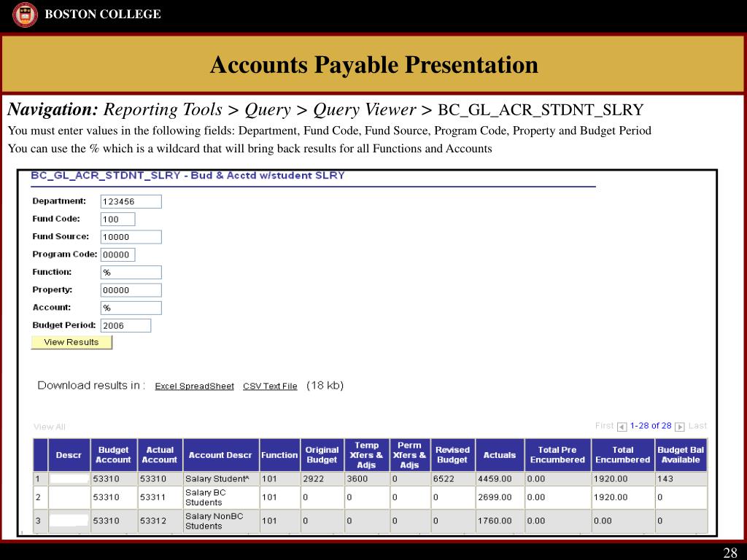Sort by Total Encumbered column header
Viewport: 747px width, 560px height.
(623, 455)
